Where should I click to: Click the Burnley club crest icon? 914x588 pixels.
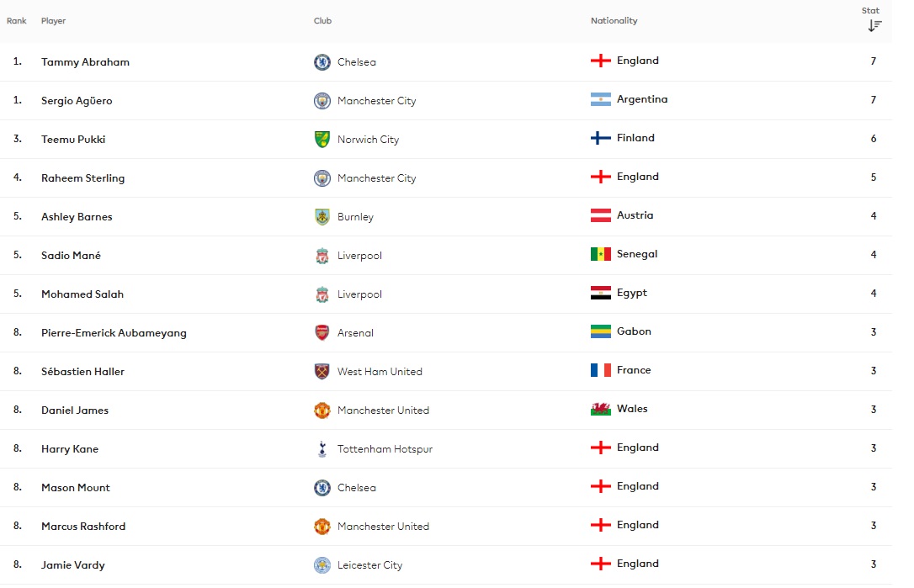(321, 217)
